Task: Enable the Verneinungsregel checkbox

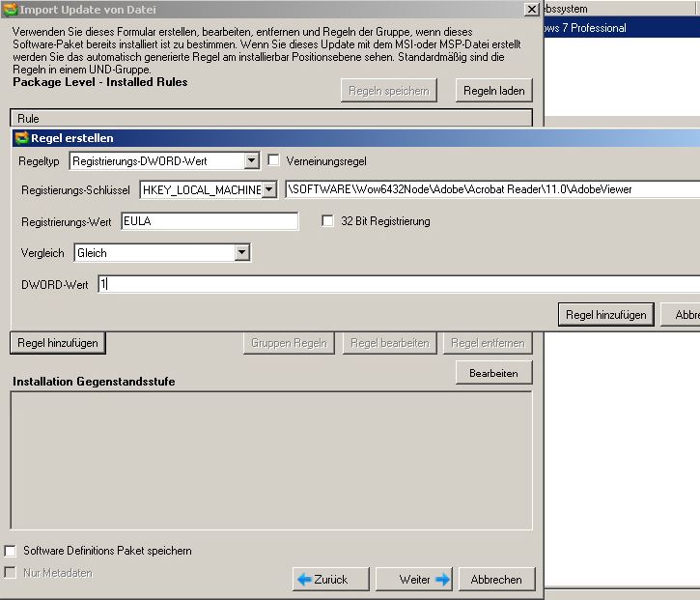Action: pos(273,160)
